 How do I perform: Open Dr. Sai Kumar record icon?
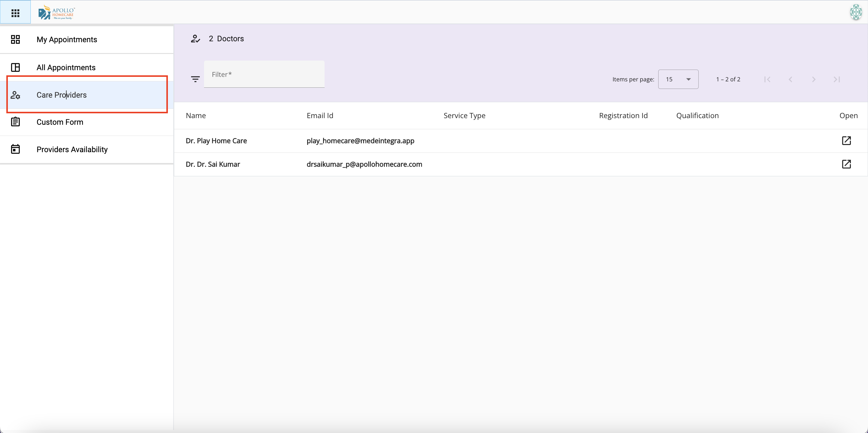click(x=846, y=164)
